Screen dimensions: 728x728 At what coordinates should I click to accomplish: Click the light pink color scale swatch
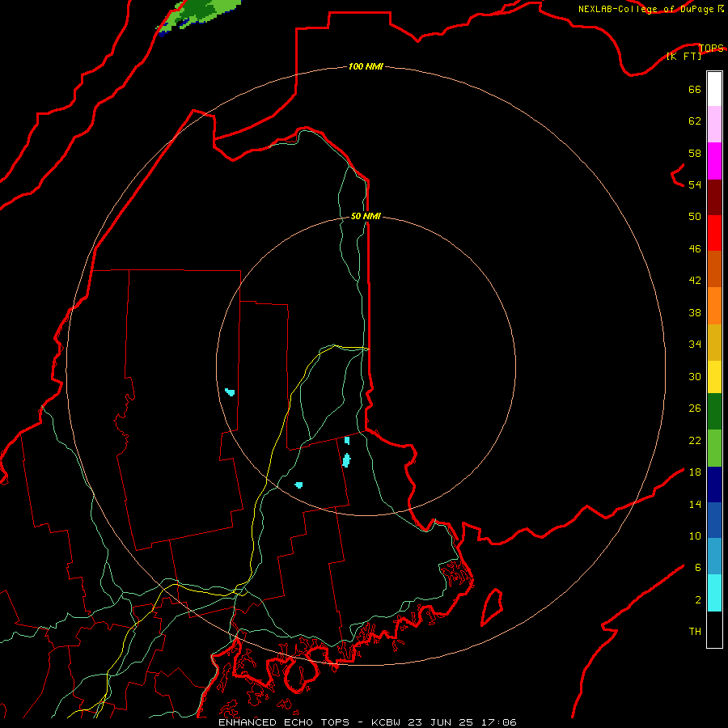click(x=714, y=125)
